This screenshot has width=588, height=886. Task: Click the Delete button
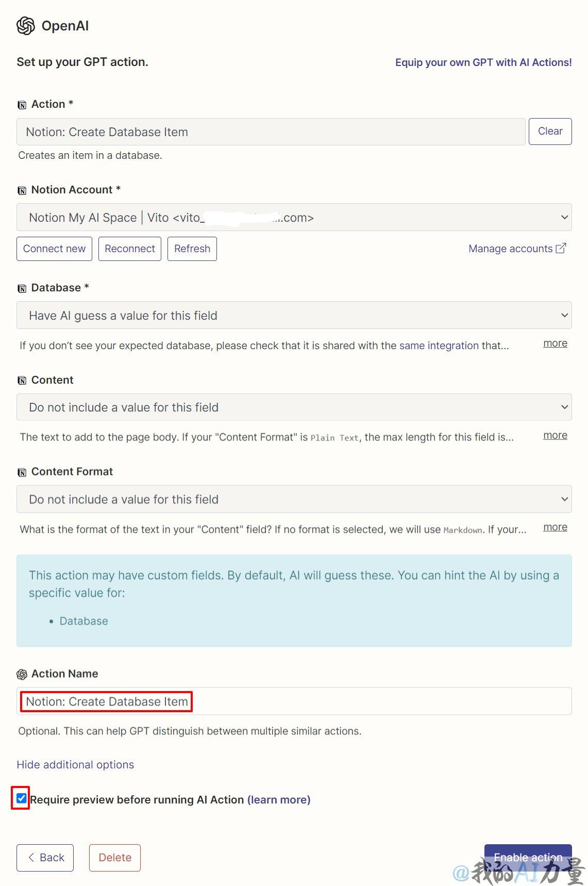point(115,858)
